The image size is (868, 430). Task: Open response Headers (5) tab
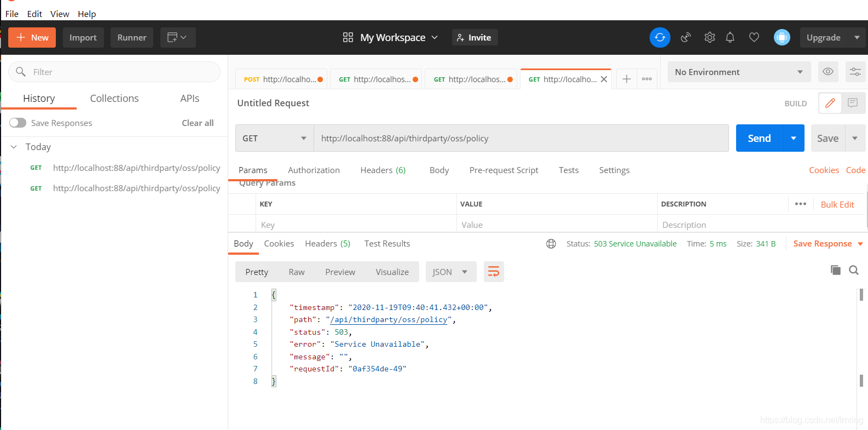(x=328, y=244)
